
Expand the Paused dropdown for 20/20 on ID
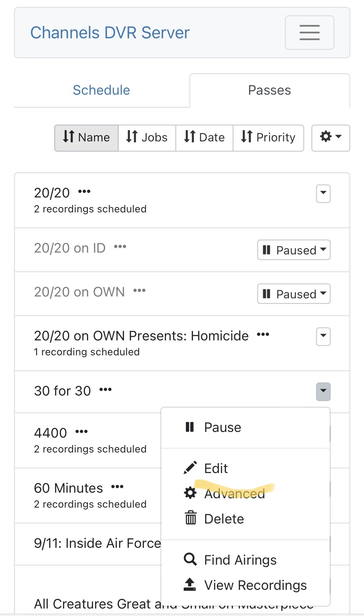click(294, 250)
